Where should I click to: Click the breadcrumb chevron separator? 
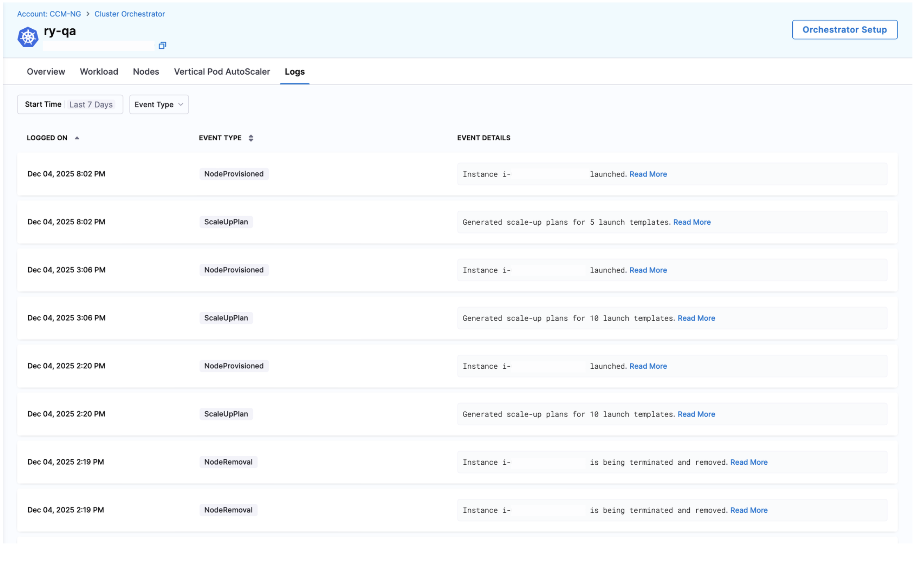pos(88,14)
